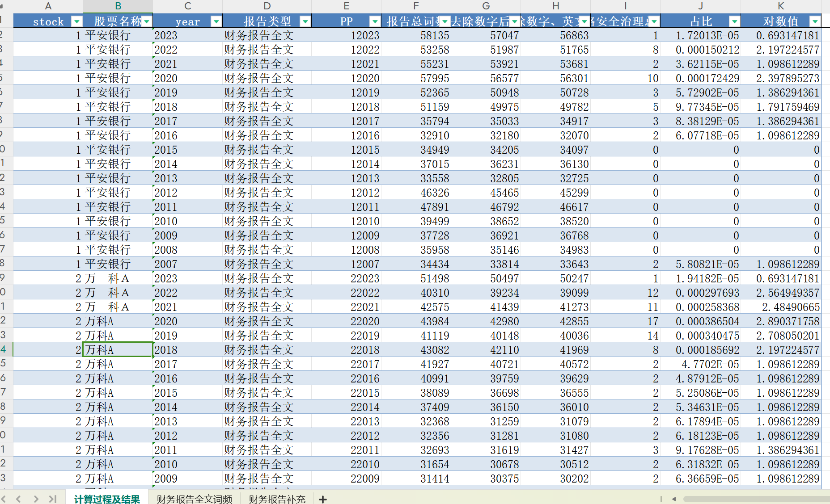
Task: Open the column H filter dropdown
Action: (x=584, y=21)
